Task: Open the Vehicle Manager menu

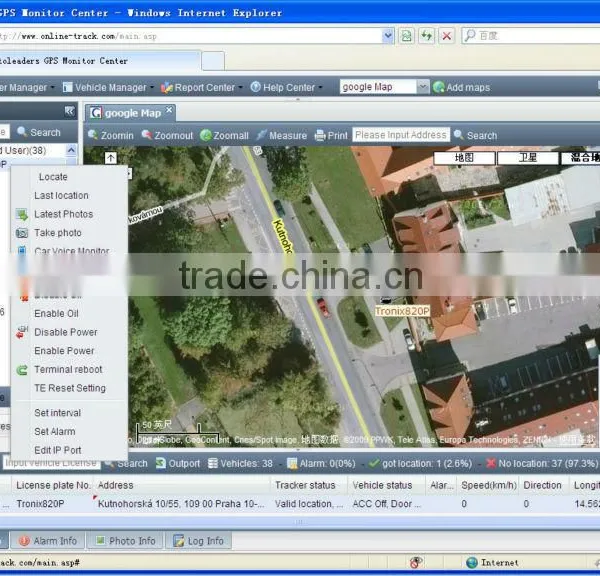Action: (108, 88)
